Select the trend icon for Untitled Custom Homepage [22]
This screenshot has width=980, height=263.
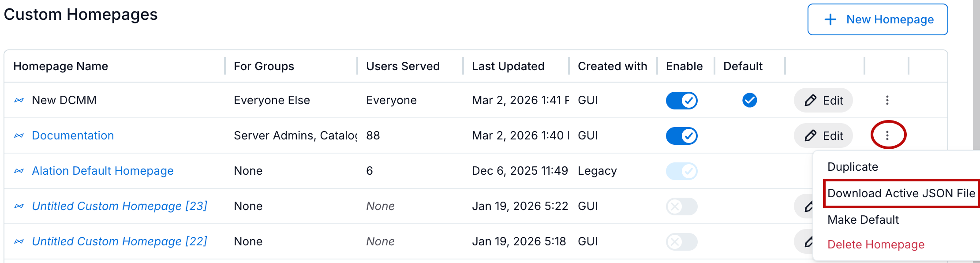coord(19,241)
